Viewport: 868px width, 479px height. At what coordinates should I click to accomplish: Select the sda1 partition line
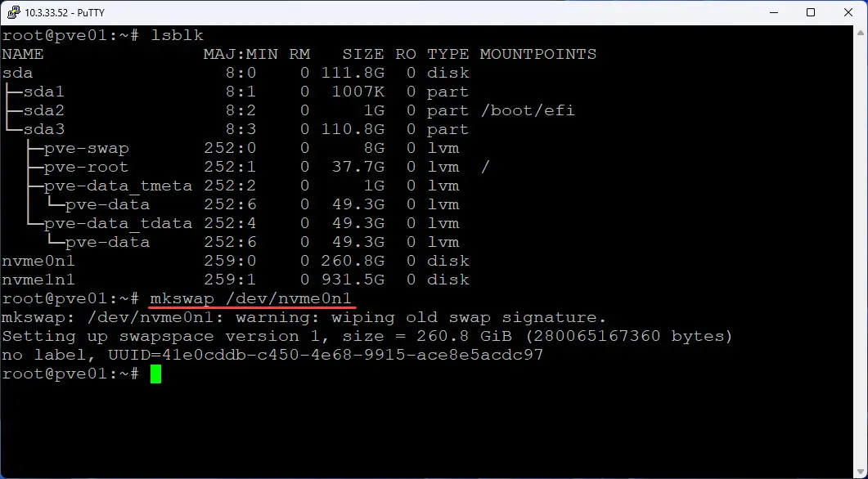coord(42,91)
